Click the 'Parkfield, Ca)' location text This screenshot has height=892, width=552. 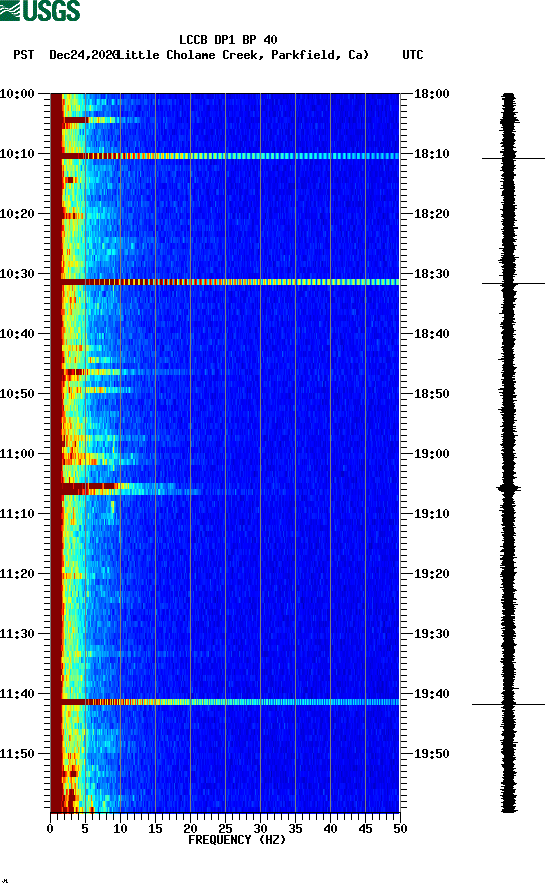[x=320, y=55]
